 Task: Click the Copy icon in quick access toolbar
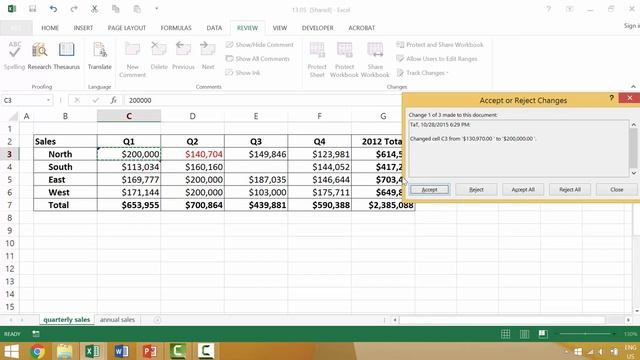[116, 9]
